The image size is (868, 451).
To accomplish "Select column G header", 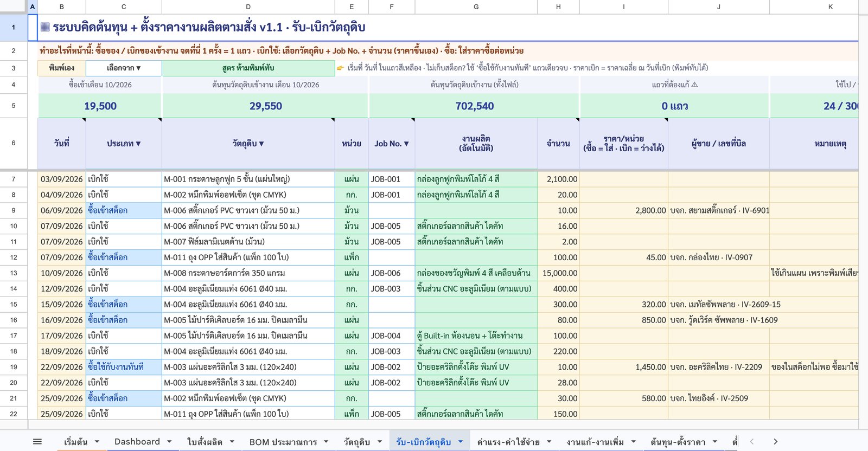I will pyautogui.click(x=476, y=7).
